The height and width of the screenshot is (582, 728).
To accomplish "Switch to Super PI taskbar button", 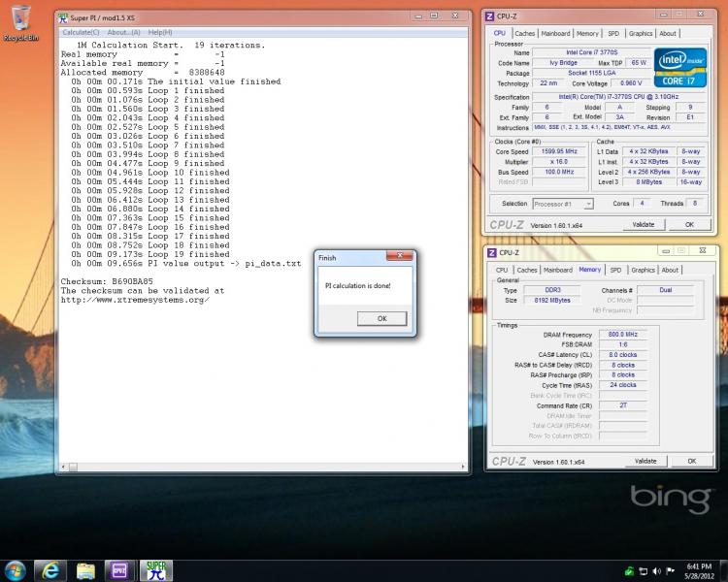I will pyautogui.click(x=156, y=571).
